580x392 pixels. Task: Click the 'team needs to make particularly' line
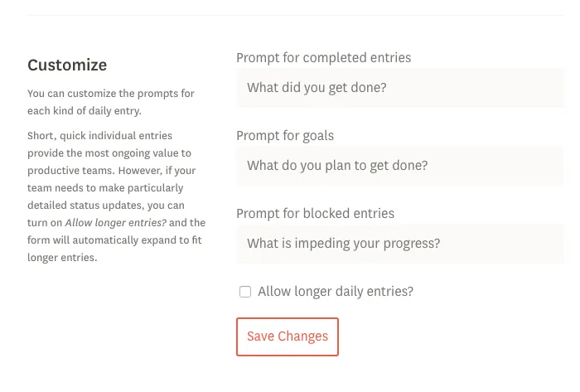[105, 188]
